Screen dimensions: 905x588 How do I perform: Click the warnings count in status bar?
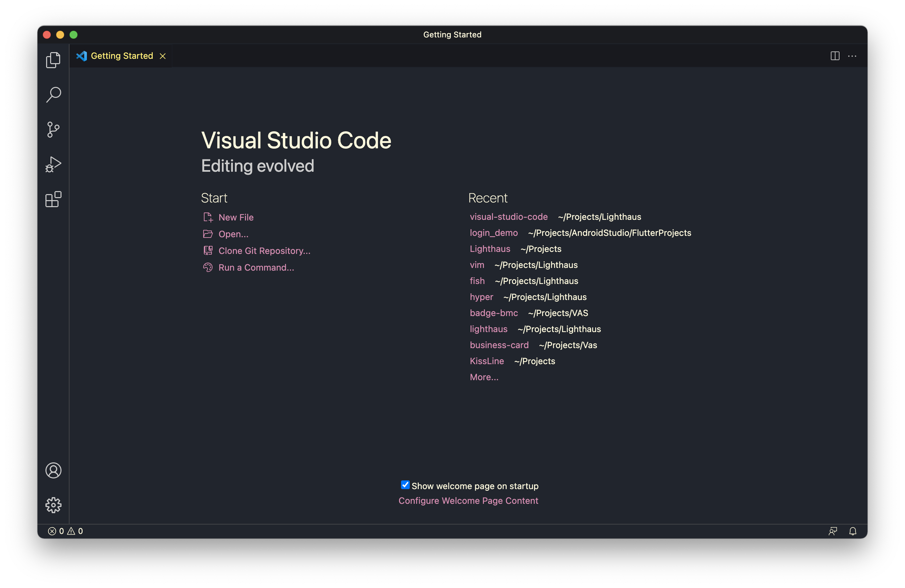click(75, 531)
